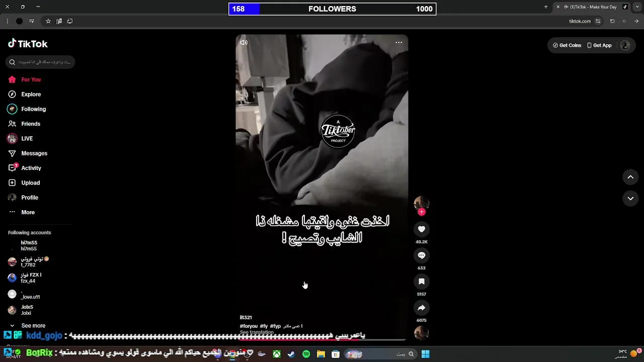The width and height of the screenshot is (644, 362).
Task: Open the .lolx5 following account
Action: 21,310
